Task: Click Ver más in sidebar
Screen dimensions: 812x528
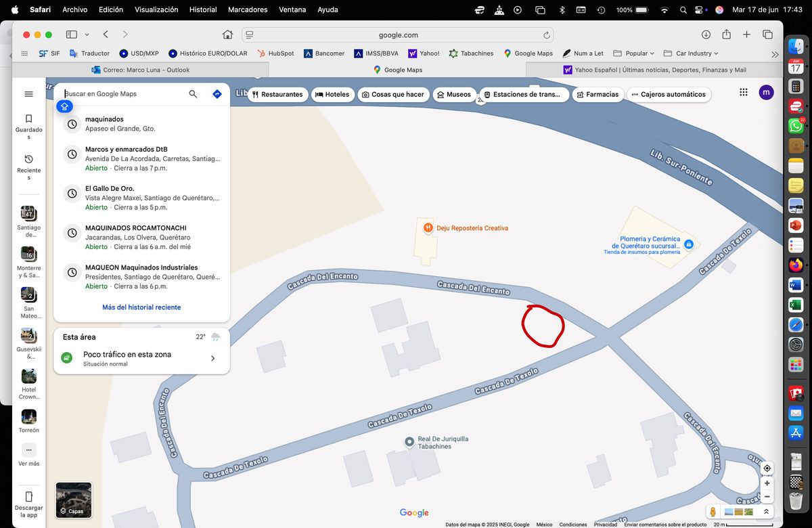Action: [28, 455]
